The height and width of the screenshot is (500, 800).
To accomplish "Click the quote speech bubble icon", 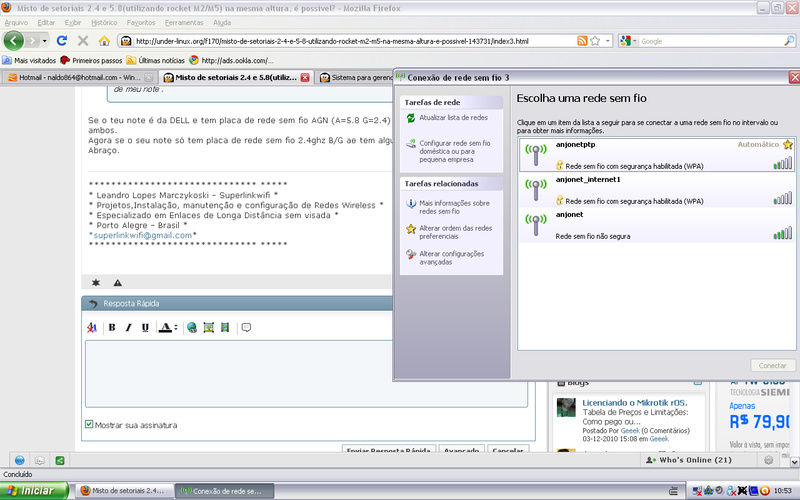I will 246,328.
